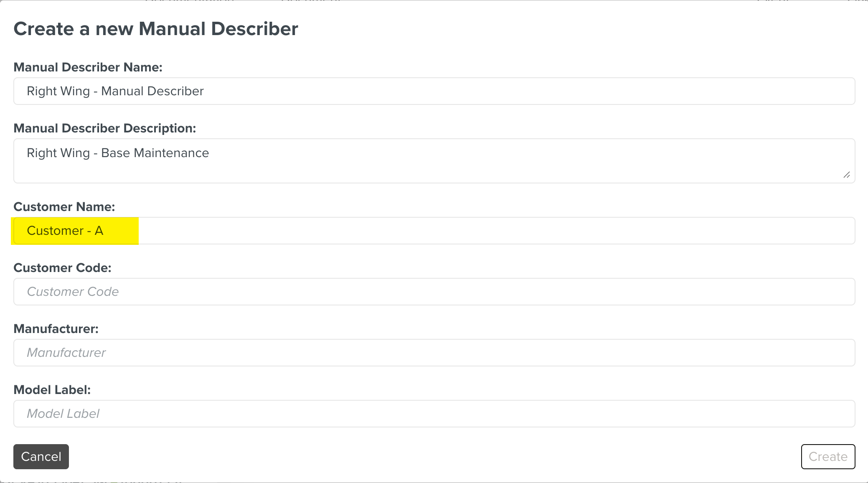This screenshot has width=868, height=483.
Task: Click the 'Manual Describer Name:' label
Action: [88, 67]
